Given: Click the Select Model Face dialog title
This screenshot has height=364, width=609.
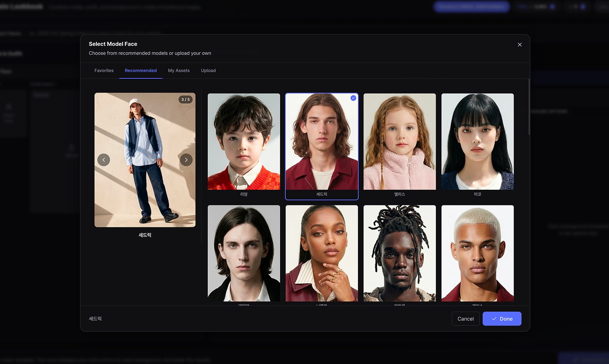Looking at the screenshot, I should [113, 44].
